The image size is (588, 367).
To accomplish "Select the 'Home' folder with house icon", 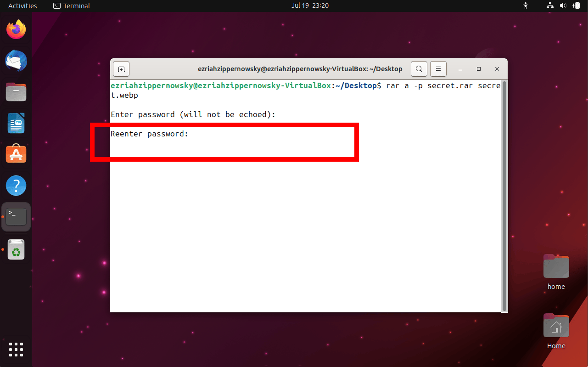I will (x=556, y=331).
